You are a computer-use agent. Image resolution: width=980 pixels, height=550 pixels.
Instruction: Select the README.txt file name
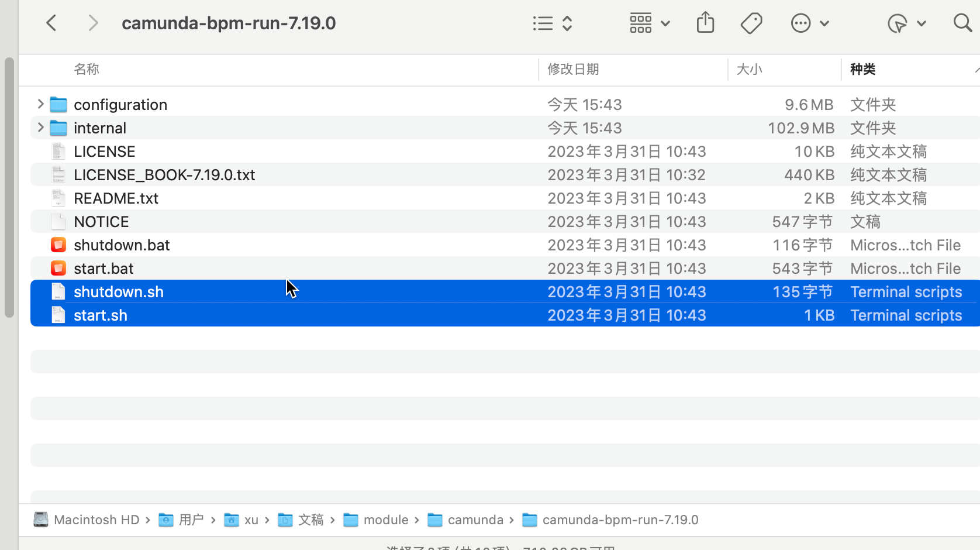click(x=116, y=198)
